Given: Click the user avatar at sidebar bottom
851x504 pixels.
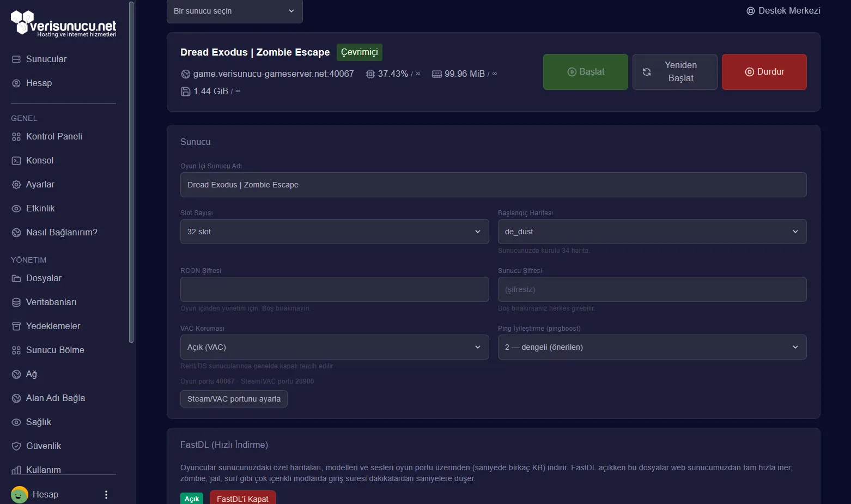Looking at the screenshot, I should [x=20, y=495].
